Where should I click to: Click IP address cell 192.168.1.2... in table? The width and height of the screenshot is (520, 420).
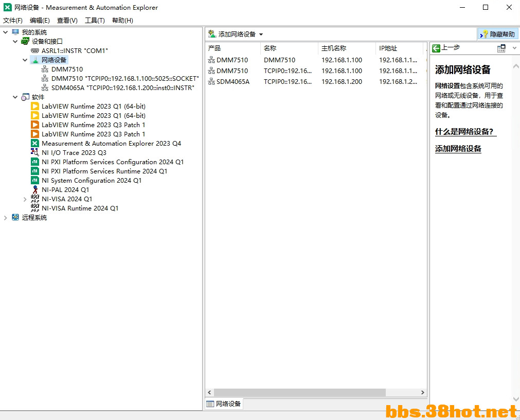[x=398, y=82]
